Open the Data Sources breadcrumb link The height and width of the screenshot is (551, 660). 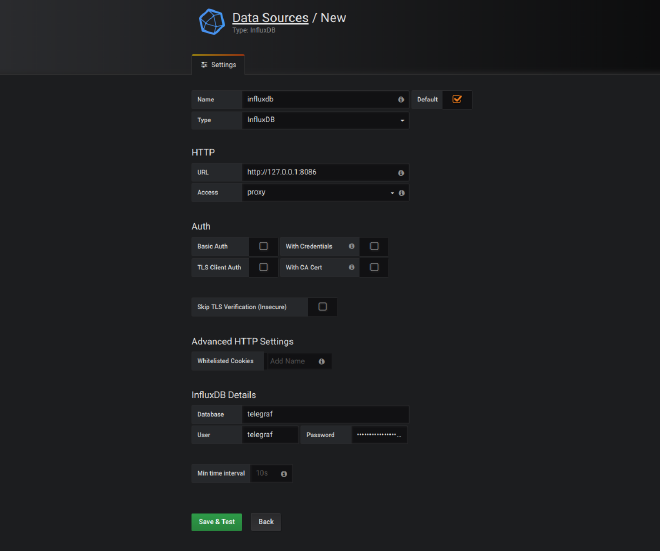click(272, 18)
